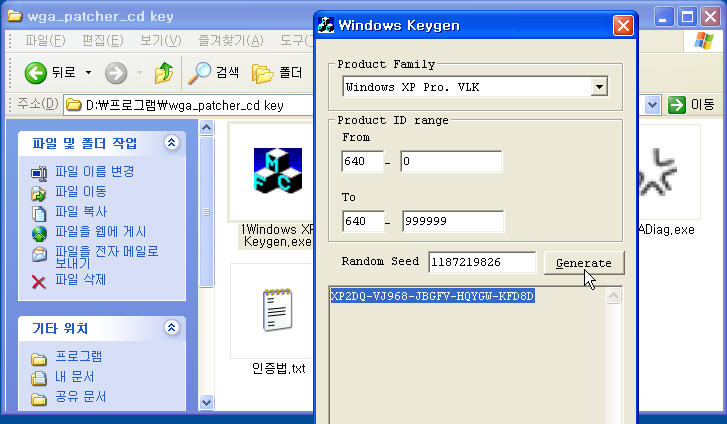
Task: Open the Product Family dropdown arrow
Action: point(599,87)
